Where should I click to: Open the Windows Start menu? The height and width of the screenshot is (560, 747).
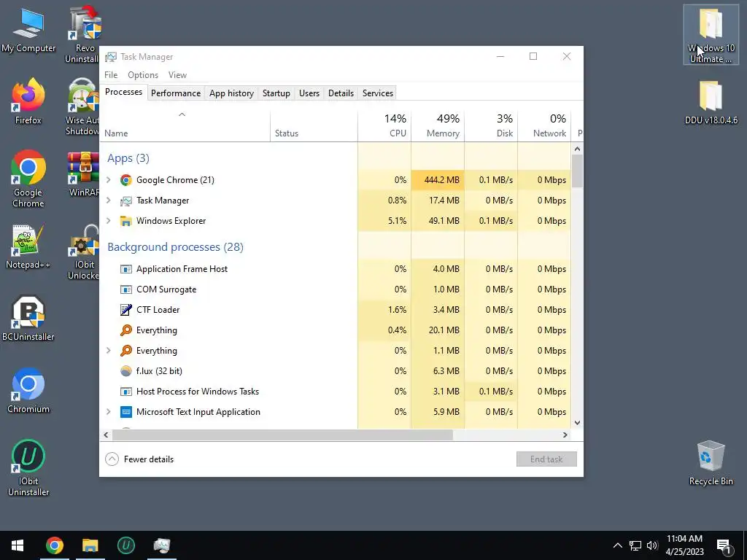(x=18, y=545)
